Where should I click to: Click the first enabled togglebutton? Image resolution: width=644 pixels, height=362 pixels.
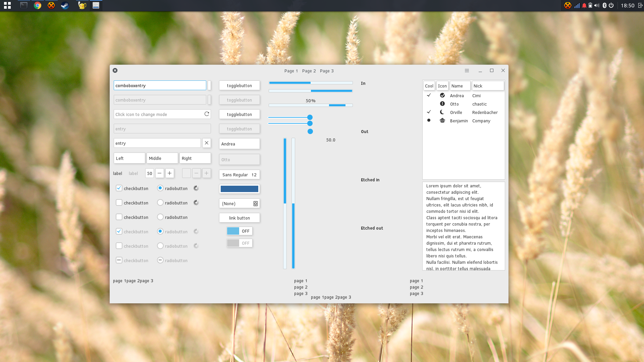pyautogui.click(x=239, y=85)
